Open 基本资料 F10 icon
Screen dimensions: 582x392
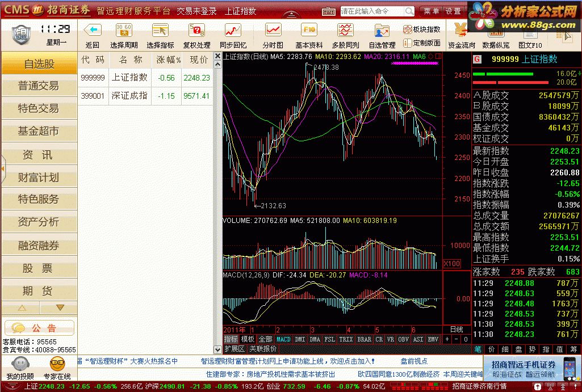click(x=309, y=30)
